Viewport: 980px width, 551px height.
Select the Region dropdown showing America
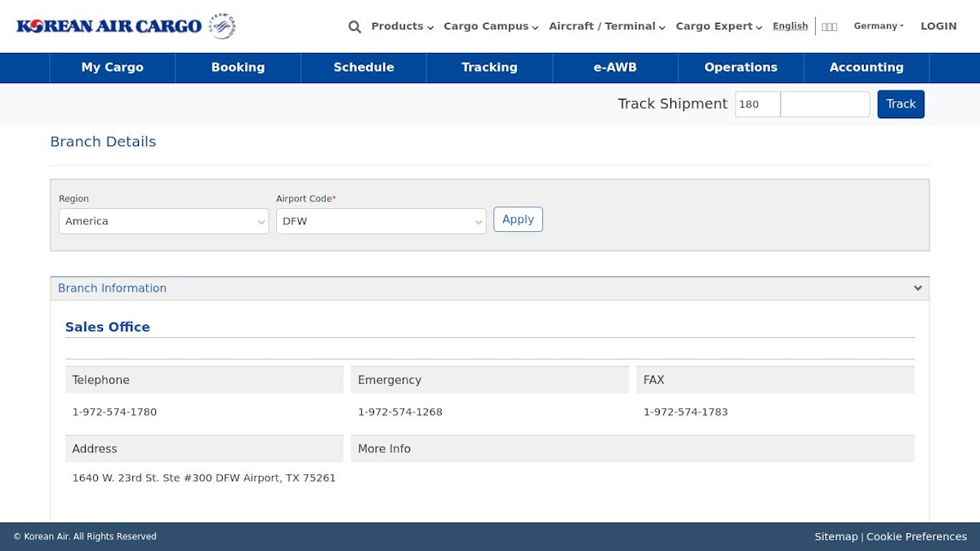coord(163,221)
